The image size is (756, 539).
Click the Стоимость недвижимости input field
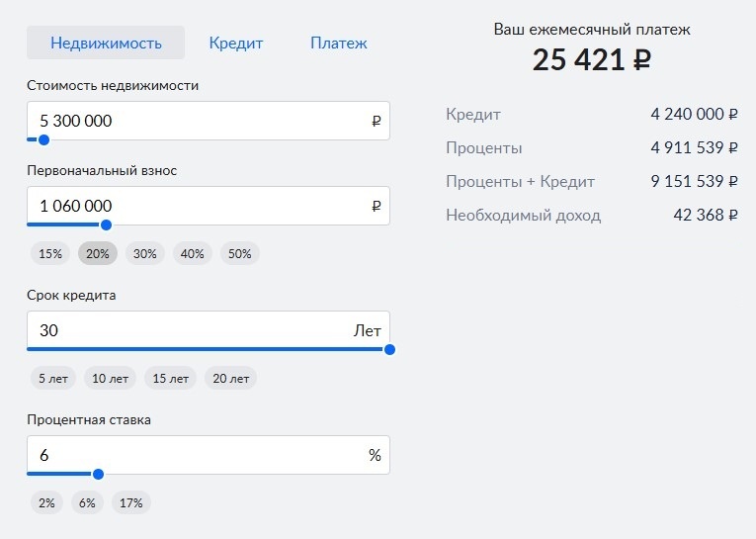click(198, 121)
